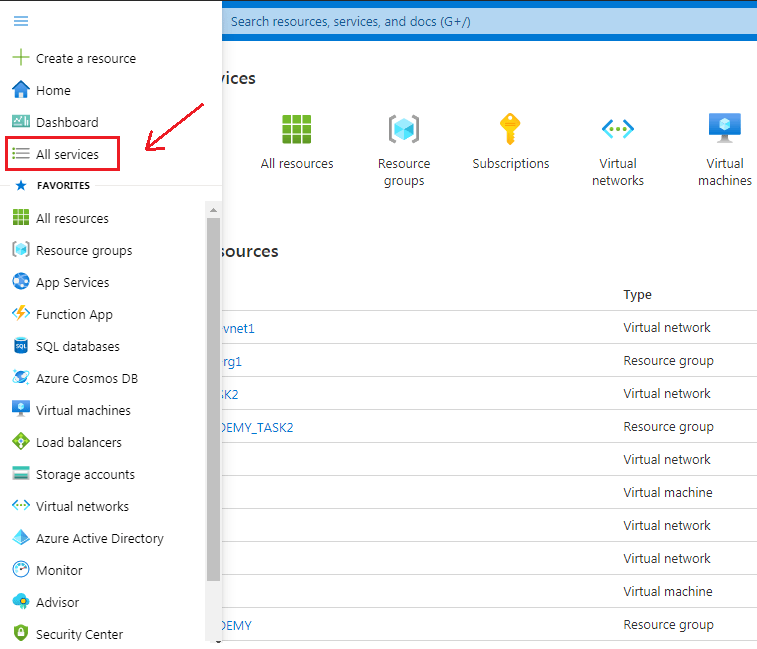Open the Virtual networks tile icon on homepage
Image resolution: width=757 pixels, height=649 pixels.
(x=617, y=129)
